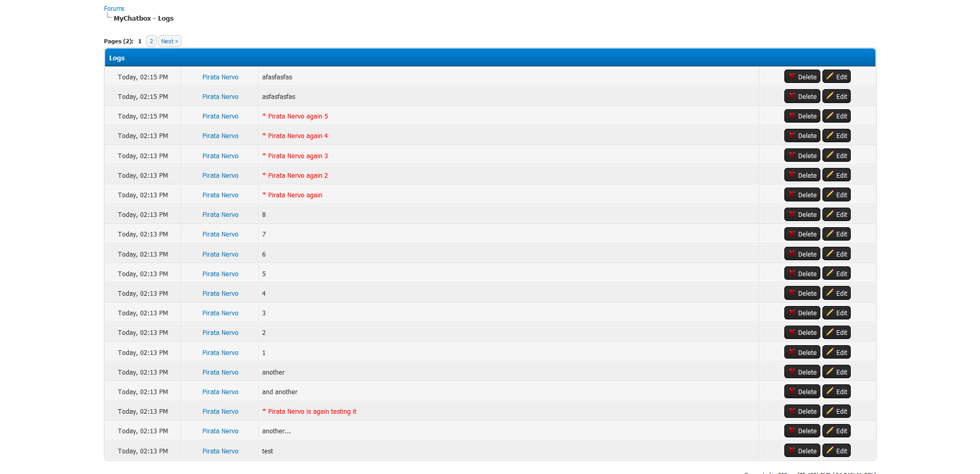
Task: Open Pirata Nervo profile in first log row
Action: tap(220, 77)
